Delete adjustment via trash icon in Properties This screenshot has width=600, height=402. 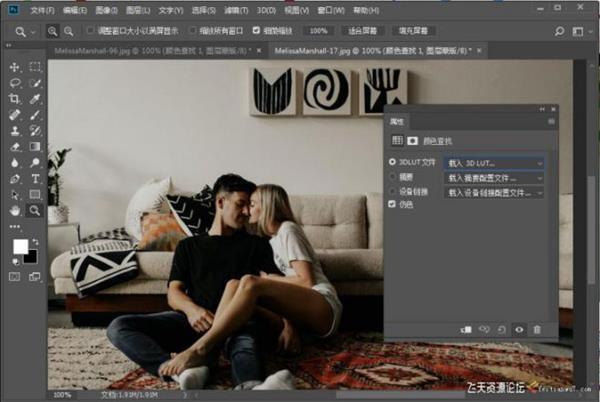coord(537,328)
